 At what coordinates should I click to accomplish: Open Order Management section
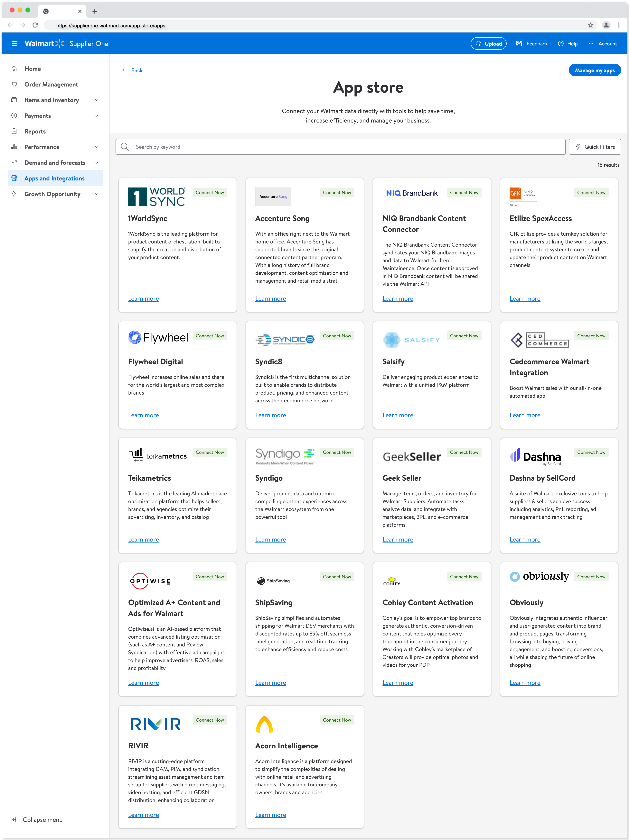(x=51, y=84)
